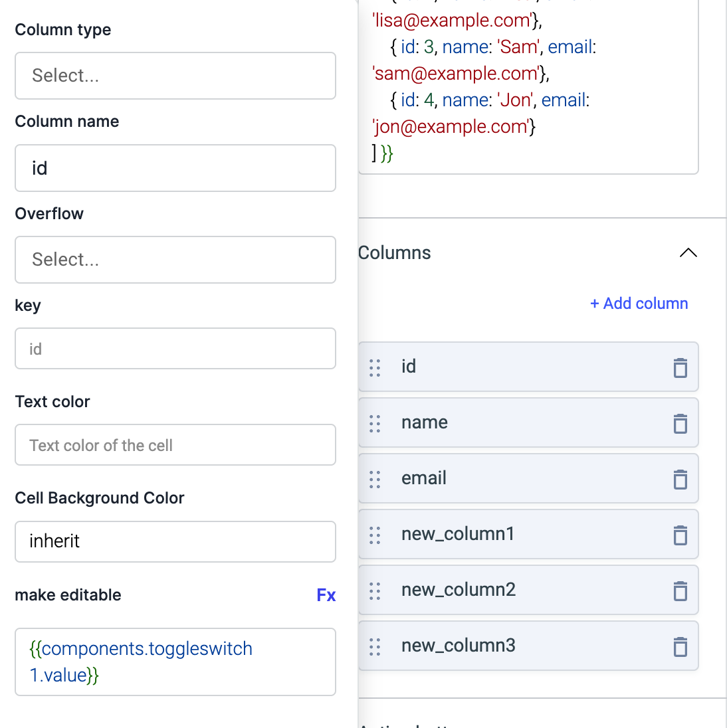This screenshot has height=728, width=727.
Task: Open the Column type dropdown
Action: 175,76
